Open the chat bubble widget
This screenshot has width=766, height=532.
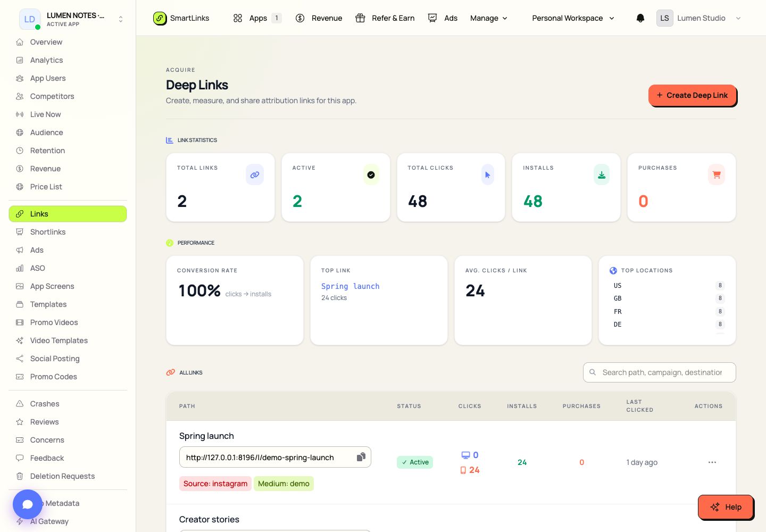pos(28,504)
